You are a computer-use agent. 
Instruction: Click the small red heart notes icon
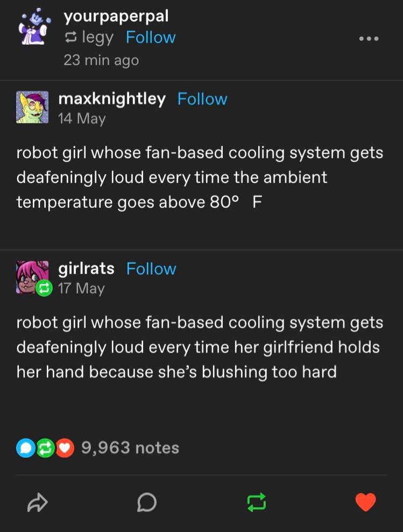[65, 448]
